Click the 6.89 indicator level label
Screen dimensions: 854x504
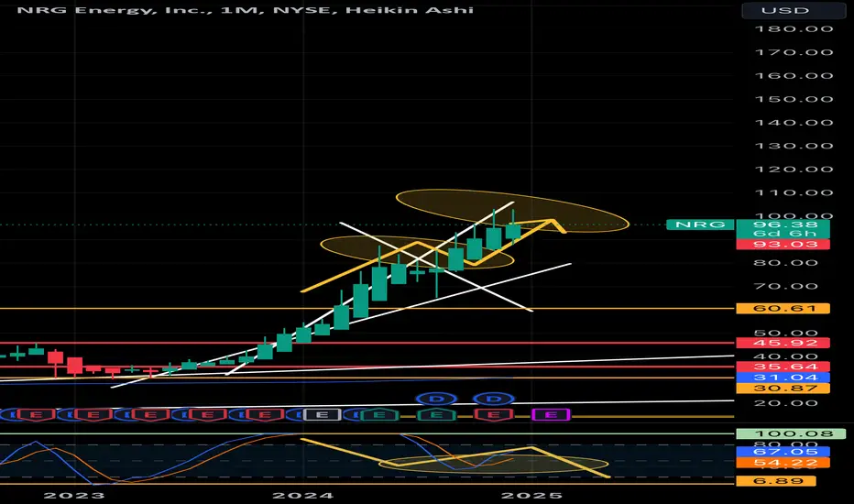tap(775, 481)
